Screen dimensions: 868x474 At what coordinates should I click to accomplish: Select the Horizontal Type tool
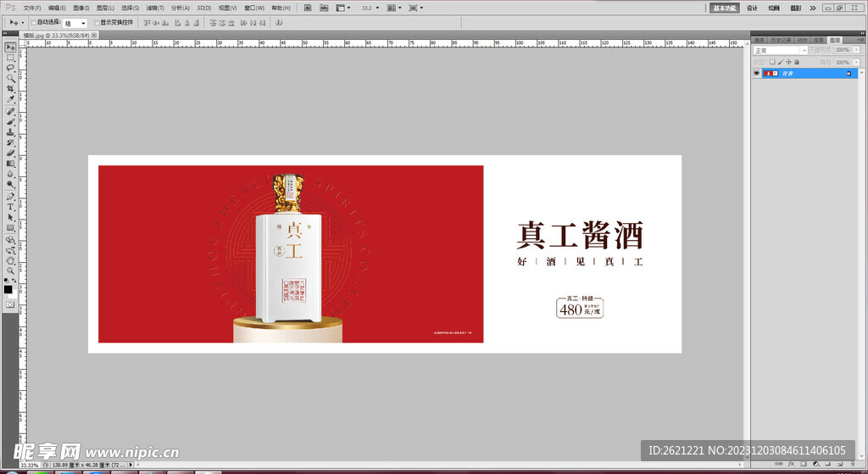click(x=10, y=207)
